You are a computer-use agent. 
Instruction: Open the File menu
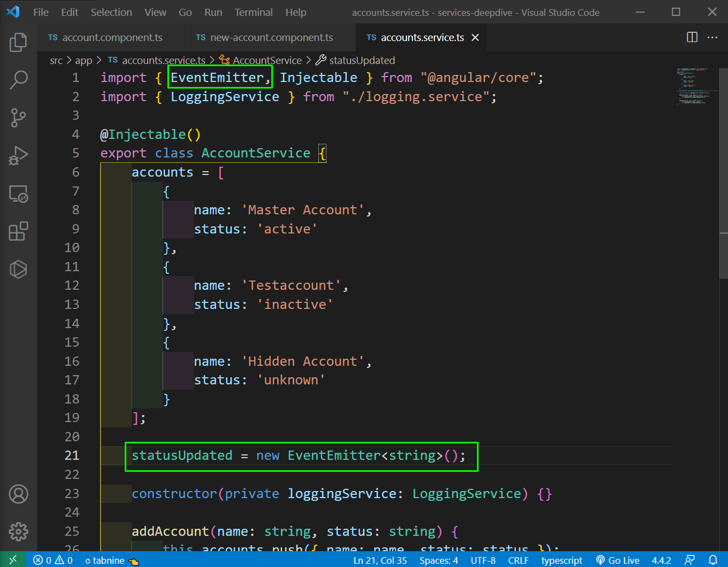(x=41, y=12)
